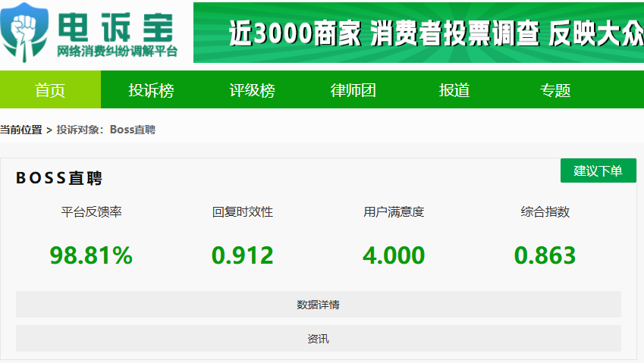Click the 综合指数 label
This screenshot has width=644, height=363.
pyautogui.click(x=545, y=211)
